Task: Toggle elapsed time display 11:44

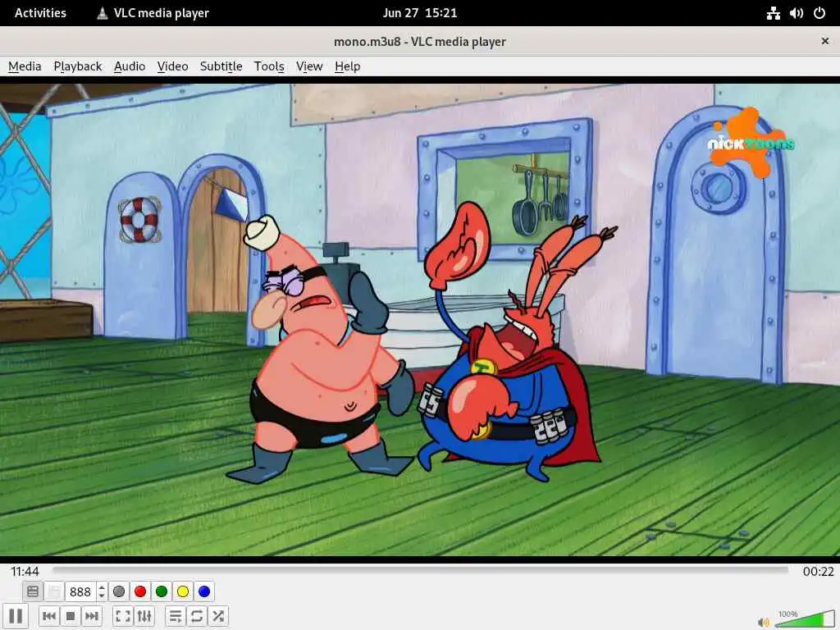Action: (x=25, y=571)
